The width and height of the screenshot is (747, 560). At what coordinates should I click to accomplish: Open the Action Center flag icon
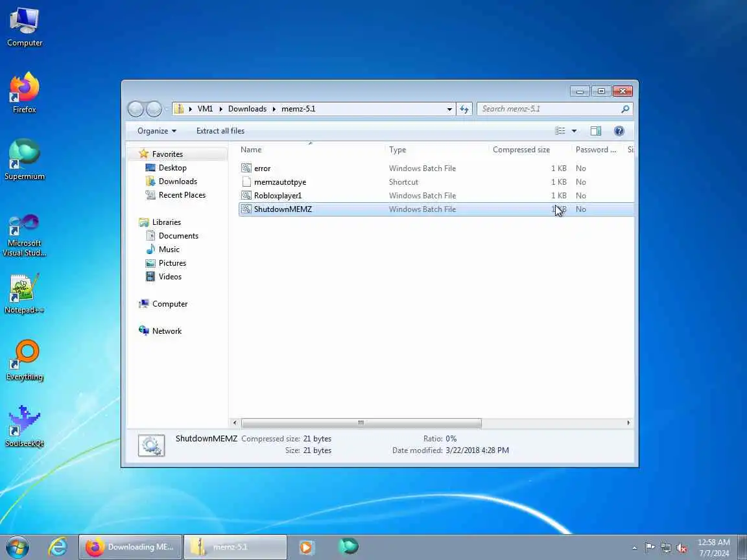click(x=649, y=548)
